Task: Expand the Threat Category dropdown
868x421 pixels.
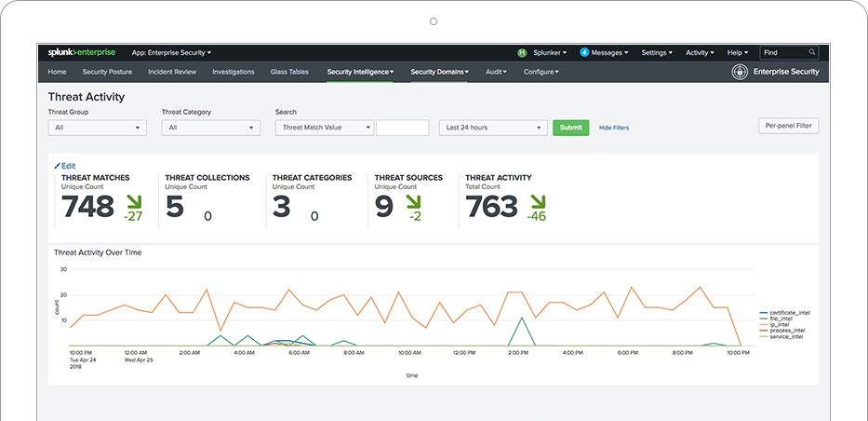Action: (211, 128)
